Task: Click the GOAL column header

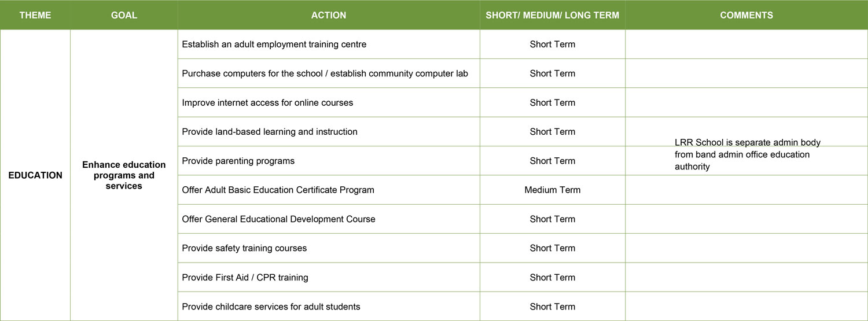Action: tap(124, 16)
